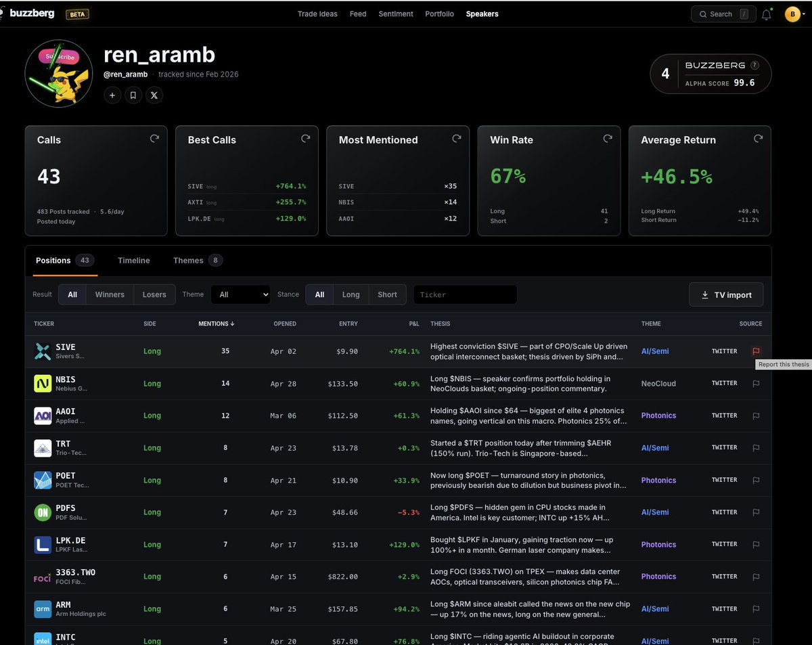This screenshot has width=812, height=645.
Task: Click the POET +33.9% P&L value
Action: (x=406, y=481)
